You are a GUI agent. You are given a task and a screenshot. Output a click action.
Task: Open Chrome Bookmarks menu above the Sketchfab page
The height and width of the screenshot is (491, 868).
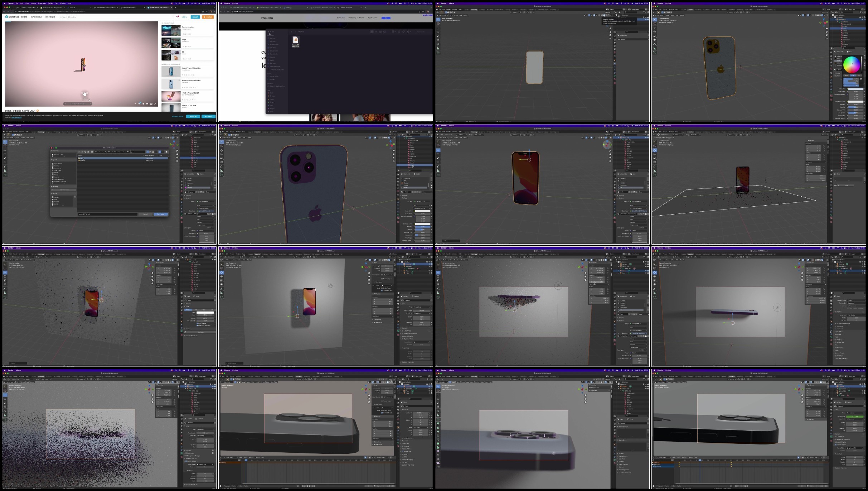42,3
